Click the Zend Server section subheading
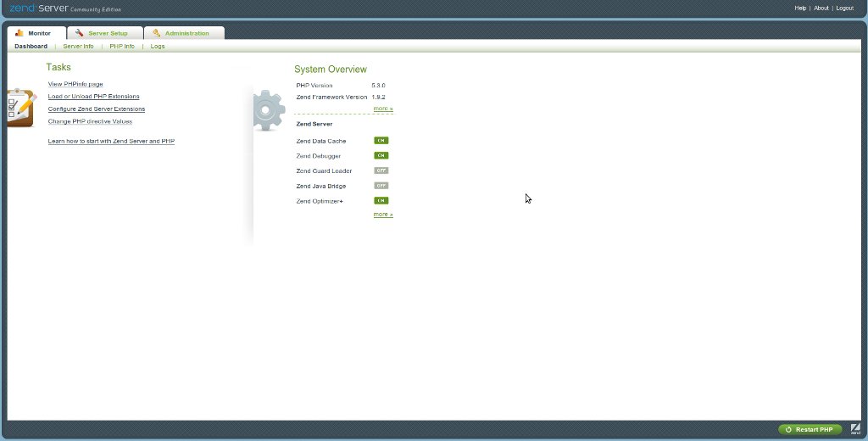Viewport: 868px width, 441px height. tap(314, 124)
